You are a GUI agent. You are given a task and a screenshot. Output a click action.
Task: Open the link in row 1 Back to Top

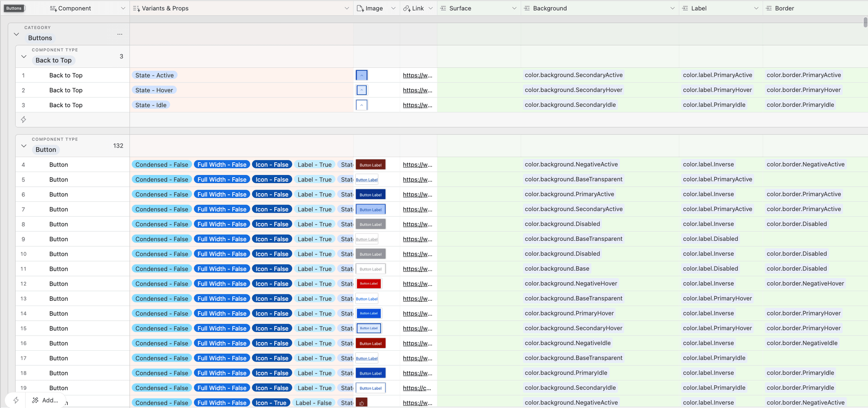click(x=418, y=75)
